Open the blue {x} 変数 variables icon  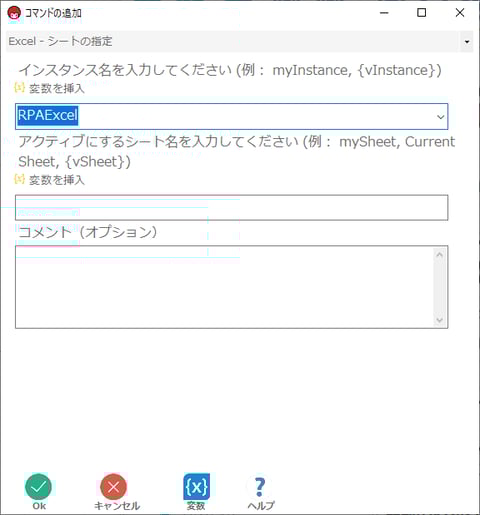tap(197, 487)
